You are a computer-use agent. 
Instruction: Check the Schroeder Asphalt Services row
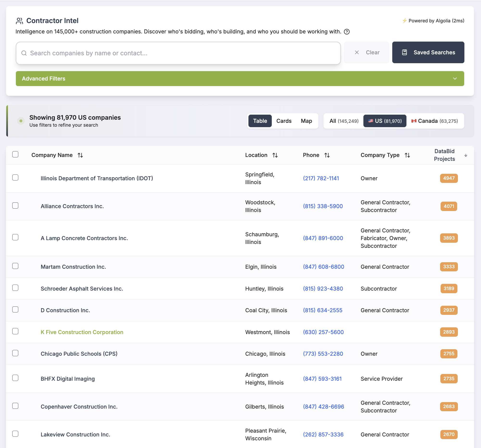click(x=15, y=288)
